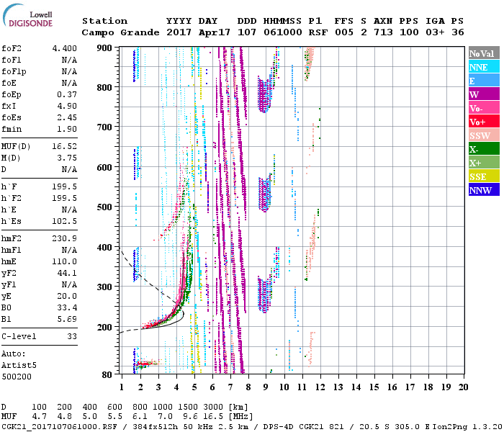Click the 900 km height axis label
The height and width of the screenshot is (432, 504).
click(x=105, y=48)
